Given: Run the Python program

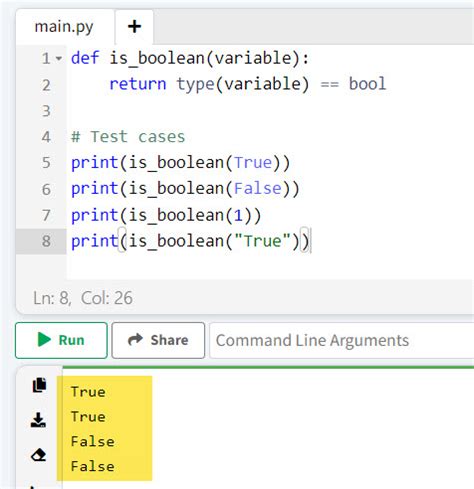Looking at the screenshot, I should (61, 340).
